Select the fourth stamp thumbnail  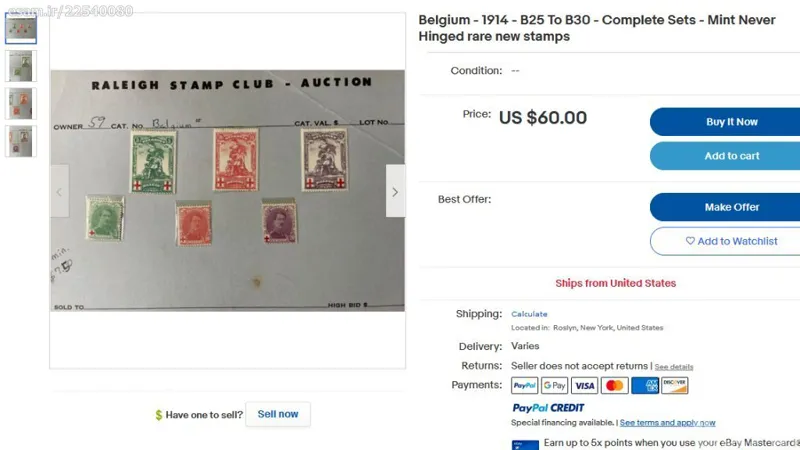21,141
